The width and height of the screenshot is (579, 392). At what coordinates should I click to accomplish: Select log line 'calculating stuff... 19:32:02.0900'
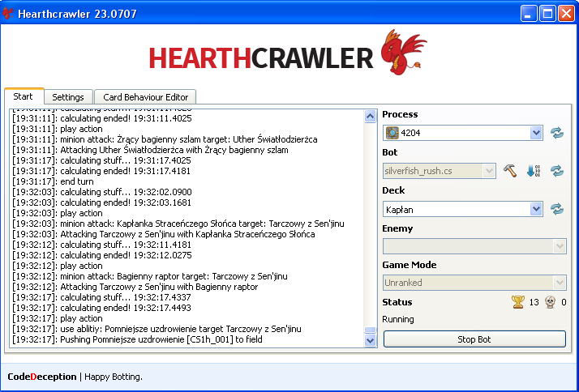(102, 192)
